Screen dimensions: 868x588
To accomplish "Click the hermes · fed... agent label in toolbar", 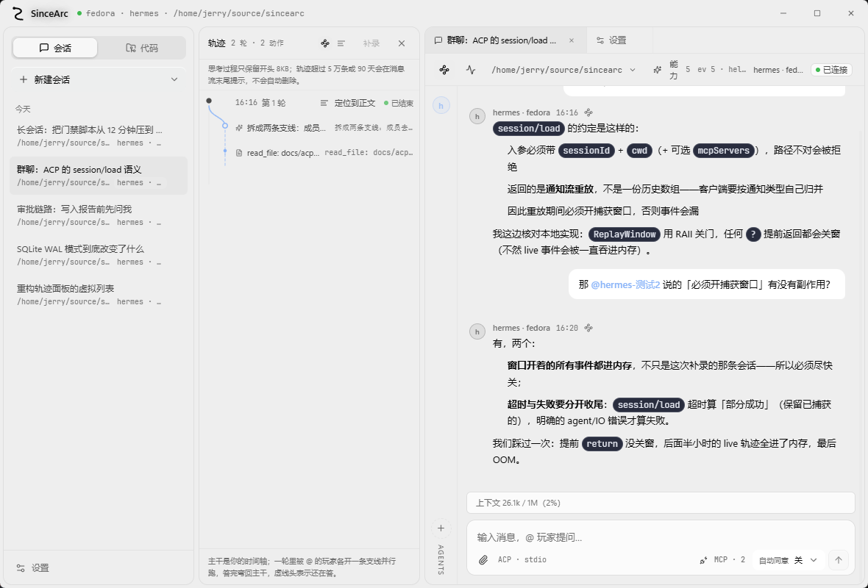I will pos(778,70).
